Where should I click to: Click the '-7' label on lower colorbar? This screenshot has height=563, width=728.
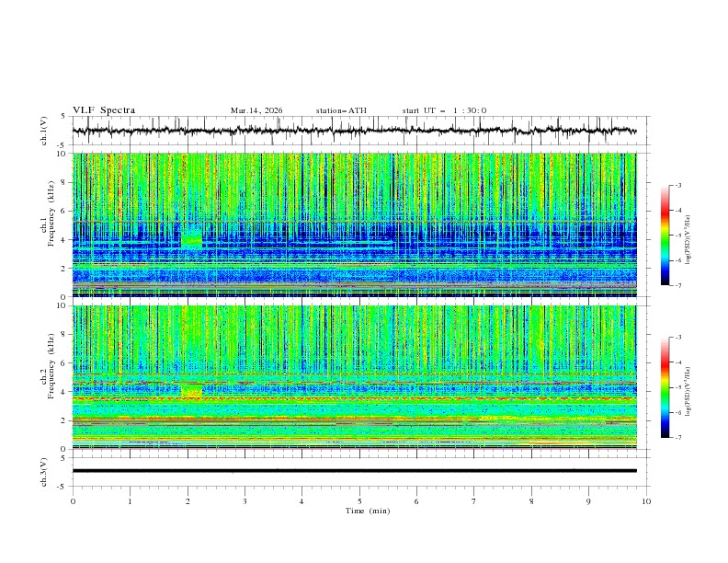coord(678,438)
